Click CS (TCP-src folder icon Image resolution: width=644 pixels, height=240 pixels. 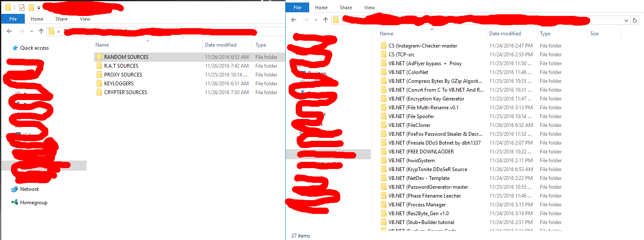[x=384, y=55]
